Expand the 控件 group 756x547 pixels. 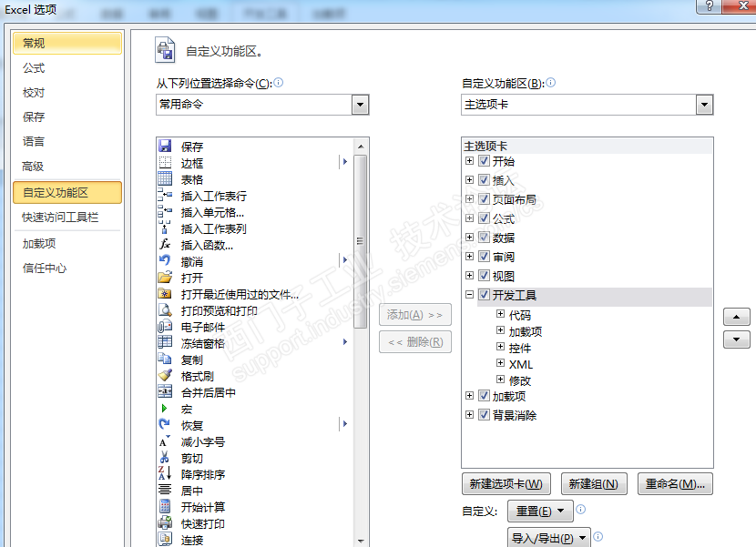[500, 347]
